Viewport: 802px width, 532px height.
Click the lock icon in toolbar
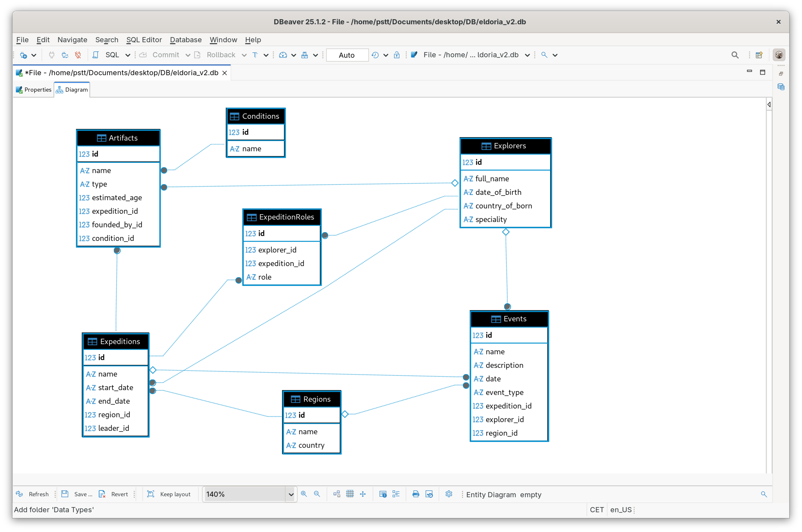[397, 55]
